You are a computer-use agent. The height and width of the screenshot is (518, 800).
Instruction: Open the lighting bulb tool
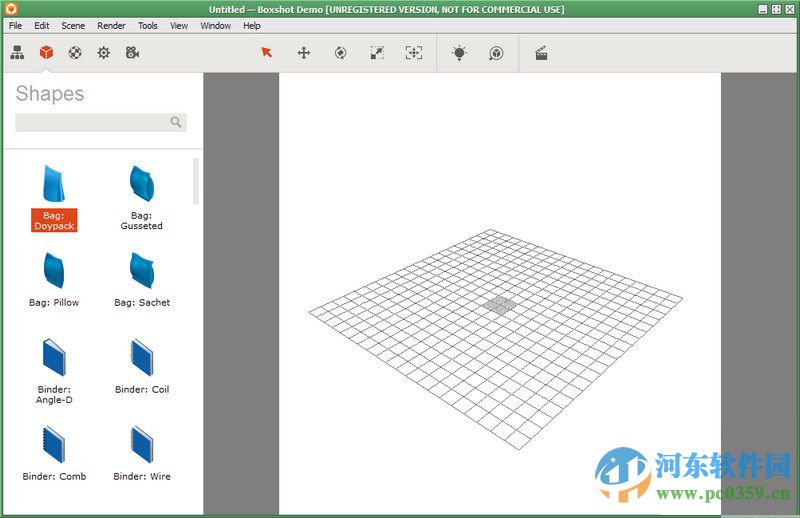pyautogui.click(x=459, y=53)
